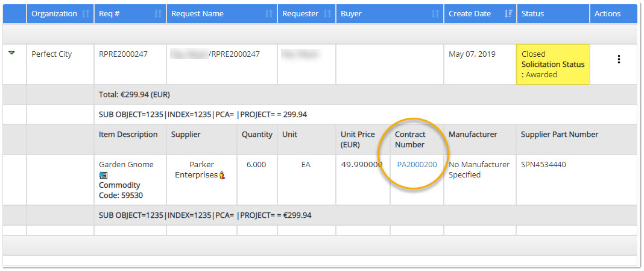Click the Parker Enterprises supplier name
This screenshot has width=644, height=271.
coord(198,170)
